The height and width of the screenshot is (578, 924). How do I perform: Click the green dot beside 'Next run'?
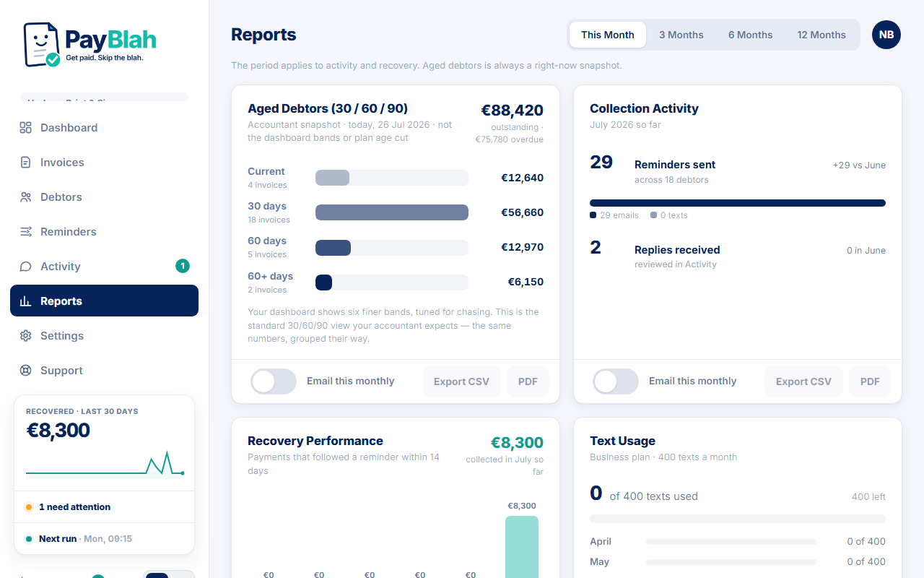click(29, 539)
